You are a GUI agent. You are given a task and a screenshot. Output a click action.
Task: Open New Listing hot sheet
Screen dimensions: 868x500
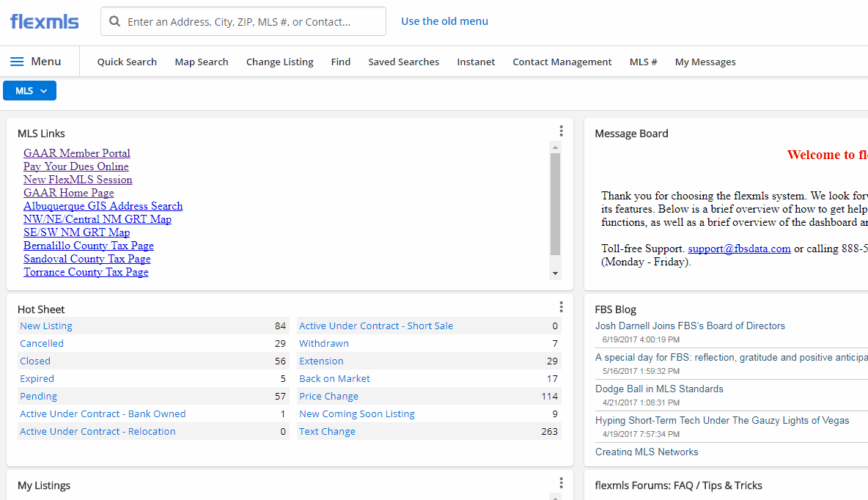tap(46, 326)
